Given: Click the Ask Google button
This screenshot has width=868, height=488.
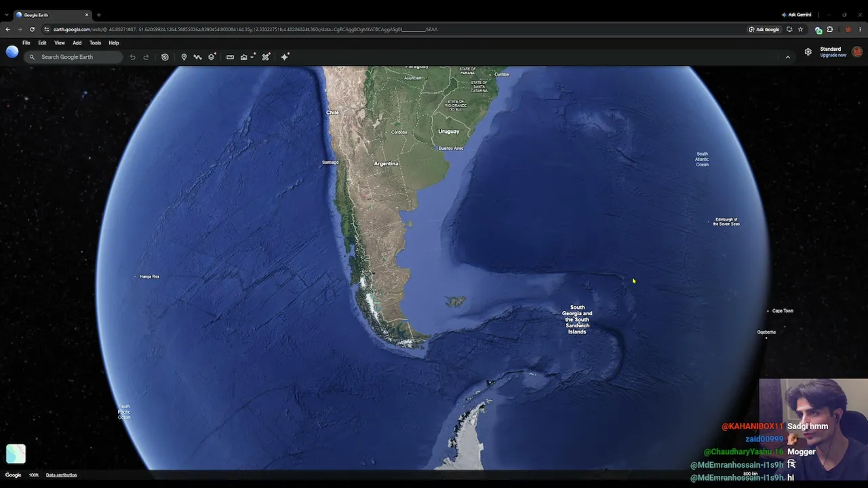Looking at the screenshot, I should point(764,29).
